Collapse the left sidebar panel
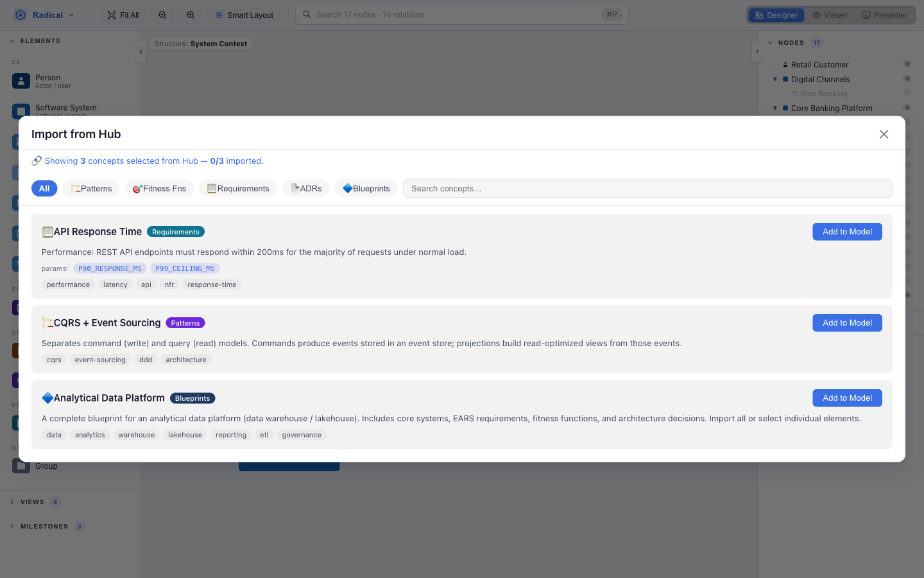 coord(141,51)
